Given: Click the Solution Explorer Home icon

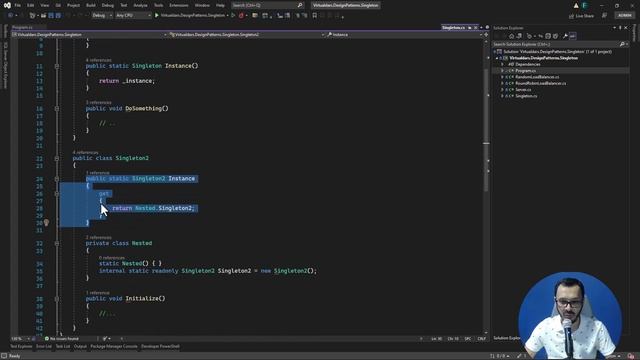Looking at the screenshot, I should (511, 36).
